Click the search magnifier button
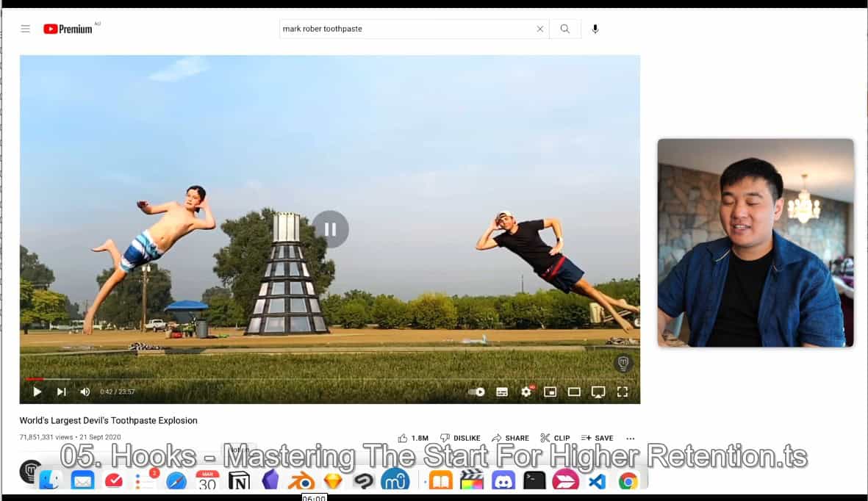This screenshot has width=868, height=501. 564,29
